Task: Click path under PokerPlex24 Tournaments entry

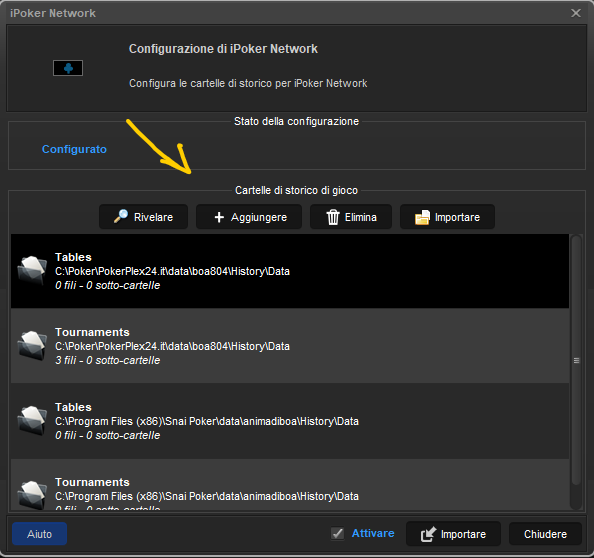Action: (x=172, y=346)
